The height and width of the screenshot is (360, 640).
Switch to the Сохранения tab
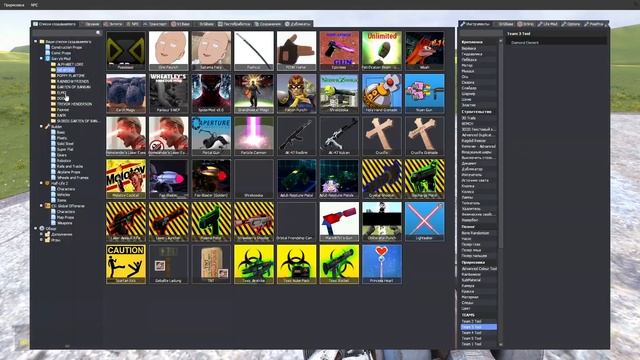pyautogui.click(x=268, y=24)
